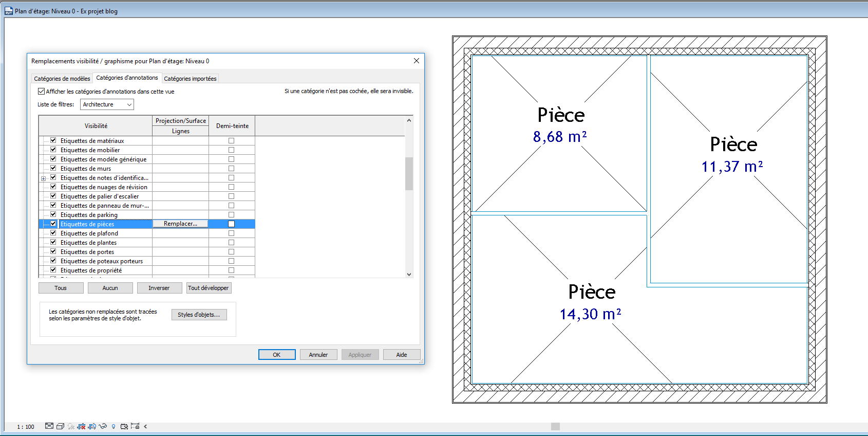Uncheck visibility of Etiquettes de pièces
This screenshot has width=868, height=436.
53,224
